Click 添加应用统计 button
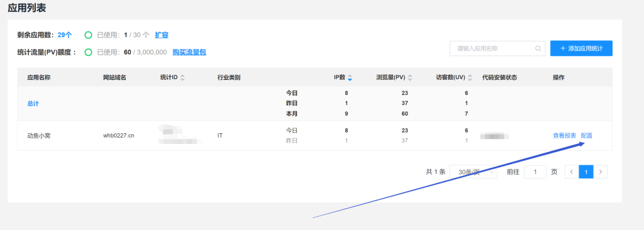This screenshot has width=644, height=230. click(x=581, y=48)
